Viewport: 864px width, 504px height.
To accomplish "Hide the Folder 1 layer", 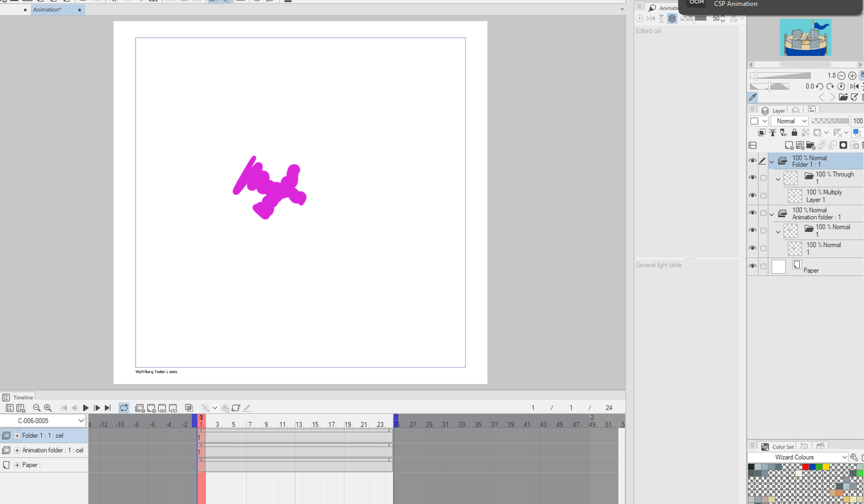I will [x=752, y=161].
